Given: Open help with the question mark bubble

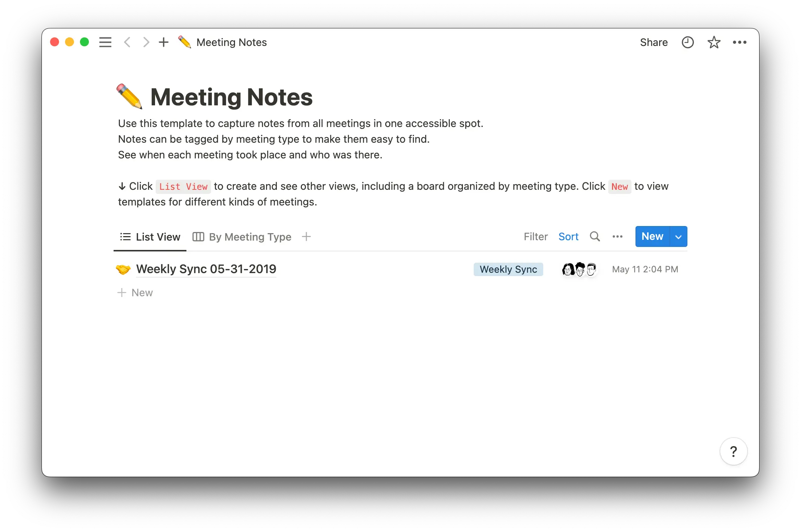Looking at the screenshot, I should click(x=733, y=451).
